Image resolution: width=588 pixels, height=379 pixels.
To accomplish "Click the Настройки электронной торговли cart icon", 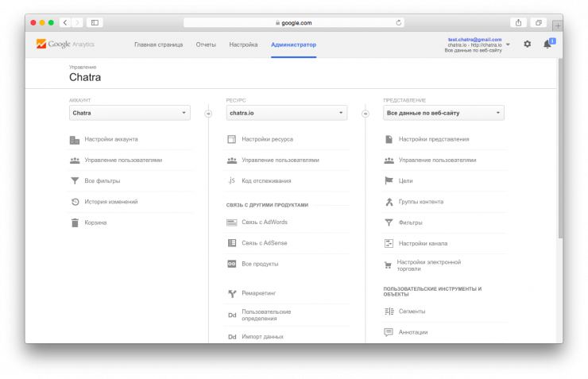I will (389, 265).
